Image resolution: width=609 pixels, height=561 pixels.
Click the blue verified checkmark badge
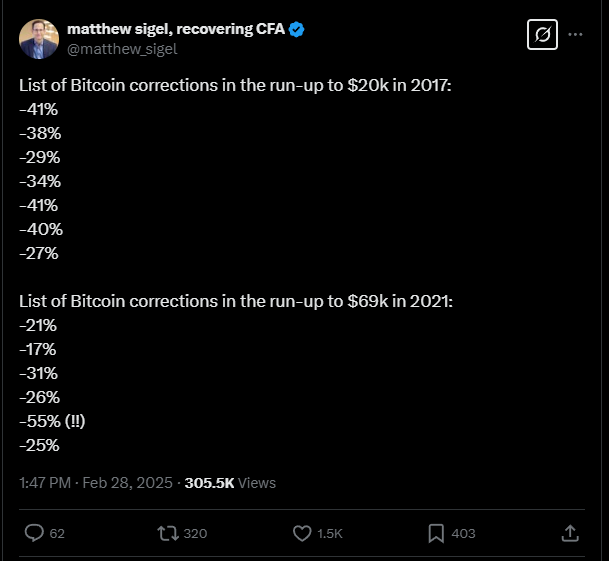click(297, 30)
